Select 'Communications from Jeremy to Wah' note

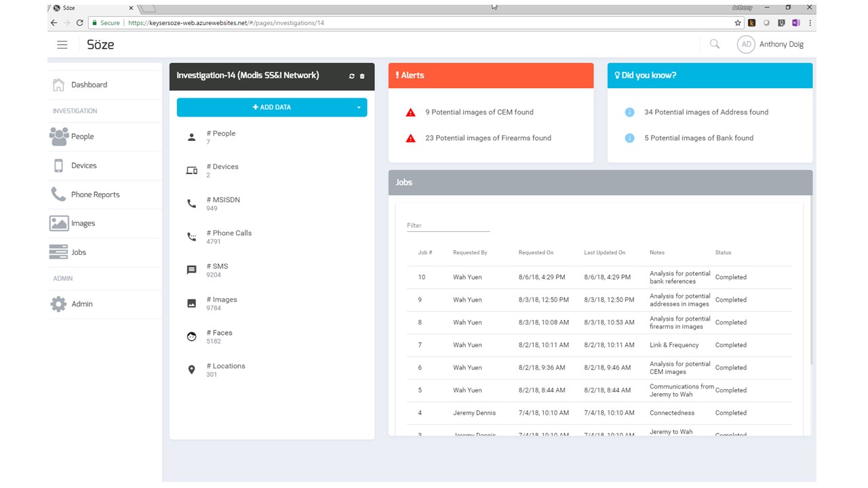(x=682, y=390)
